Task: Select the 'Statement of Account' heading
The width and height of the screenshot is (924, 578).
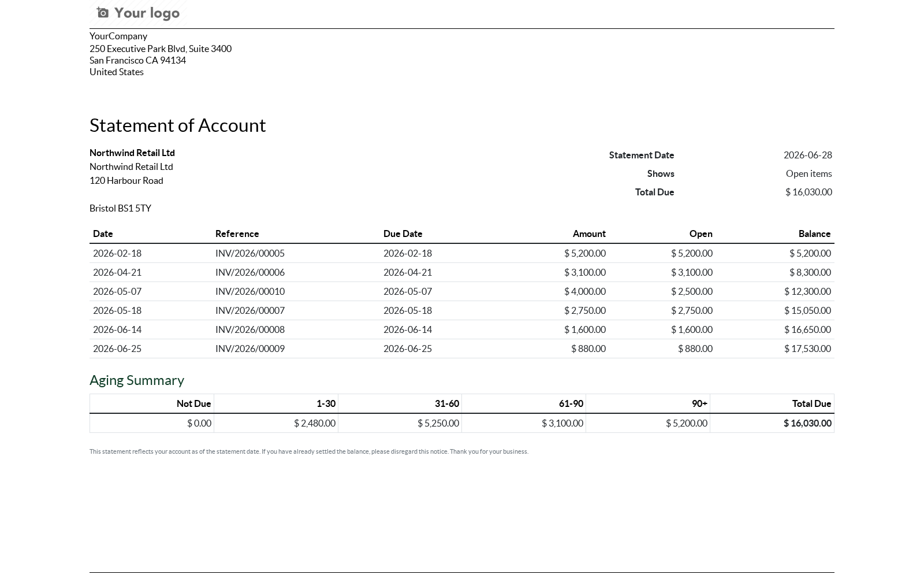Action: pyautogui.click(x=178, y=125)
